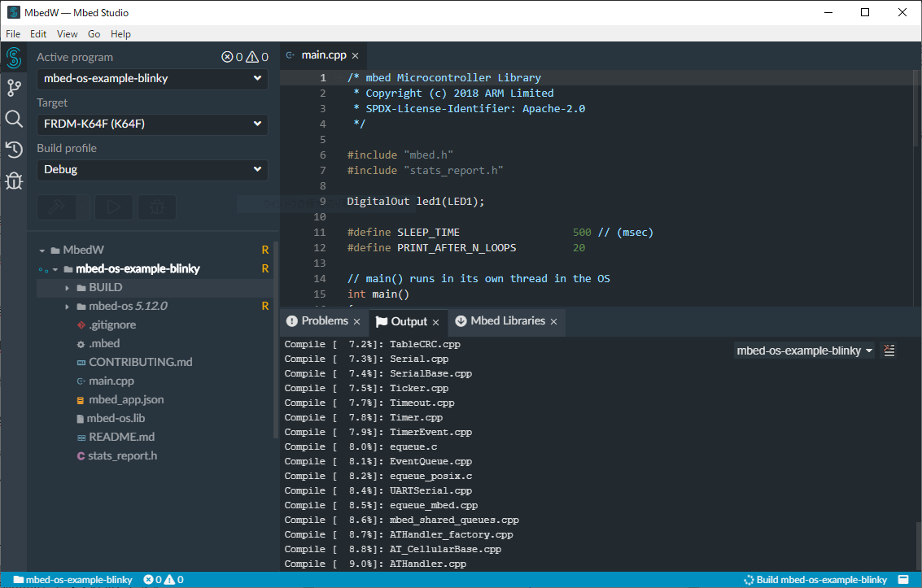Click the warnings triangle icon in Active program

pyautogui.click(x=252, y=57)
